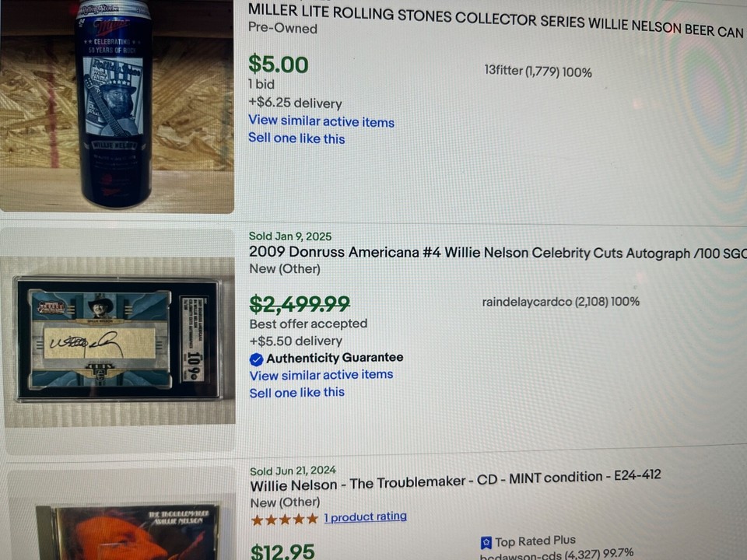Screen dimensions: 747x560
Task: View similar active items for Donruss card
Action: coord(321,375)
